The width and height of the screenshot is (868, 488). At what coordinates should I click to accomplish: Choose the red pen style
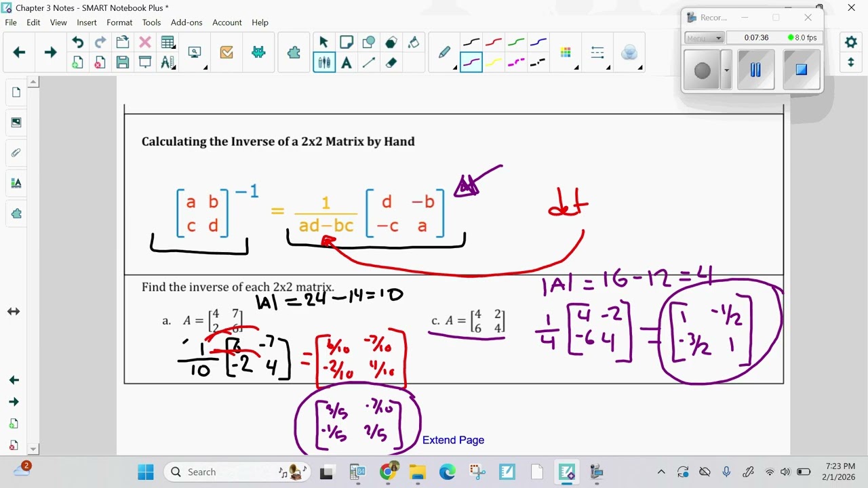point(493,42)
